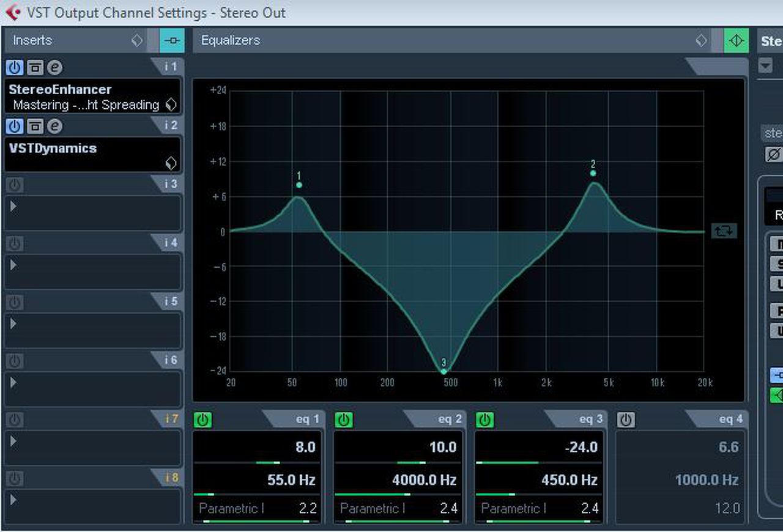Click the eq 2 gain value 10.0
783x532 pixels.
(443, 447)
